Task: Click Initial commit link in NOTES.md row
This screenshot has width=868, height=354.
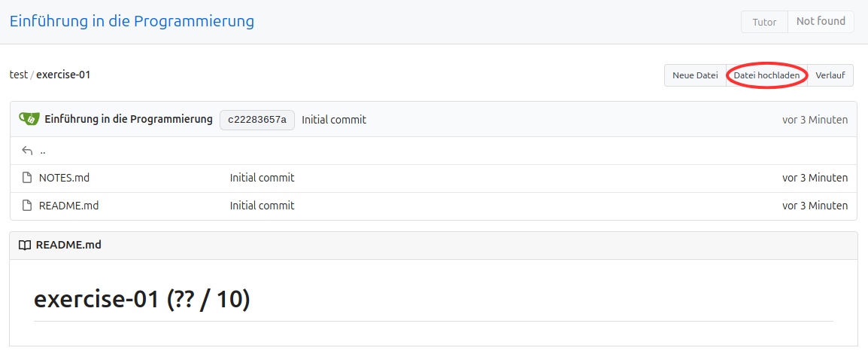Action: coord(262,179)
